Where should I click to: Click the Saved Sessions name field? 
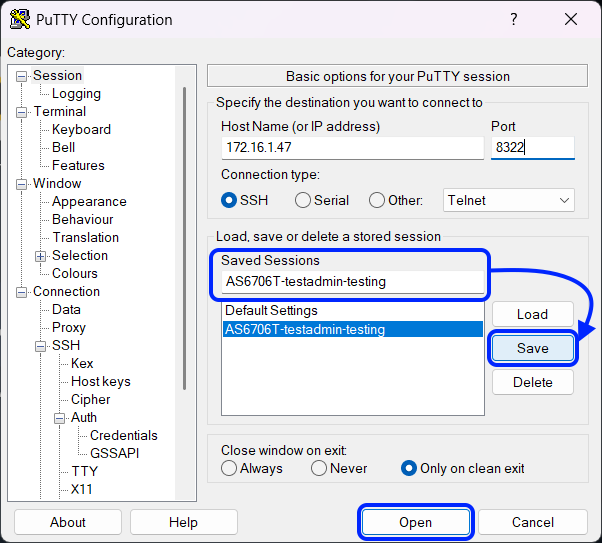[352, 282]
